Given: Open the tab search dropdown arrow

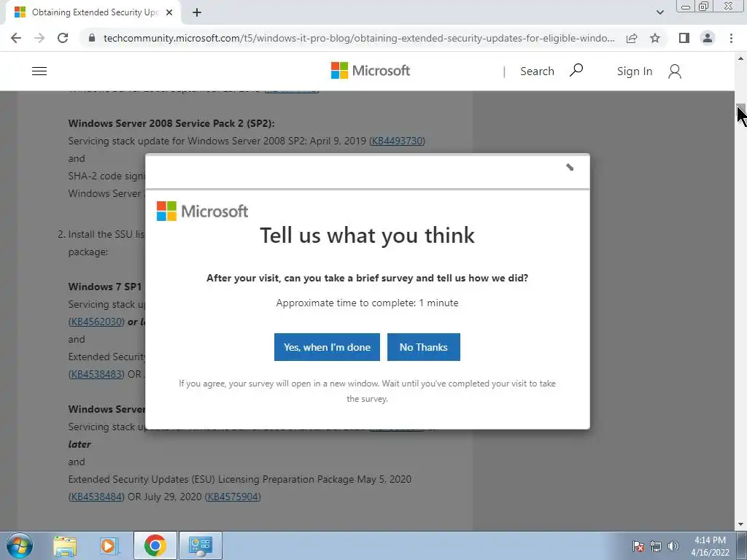Looking at the screenshot, I should pyautogui.click(x=659, y=12).
